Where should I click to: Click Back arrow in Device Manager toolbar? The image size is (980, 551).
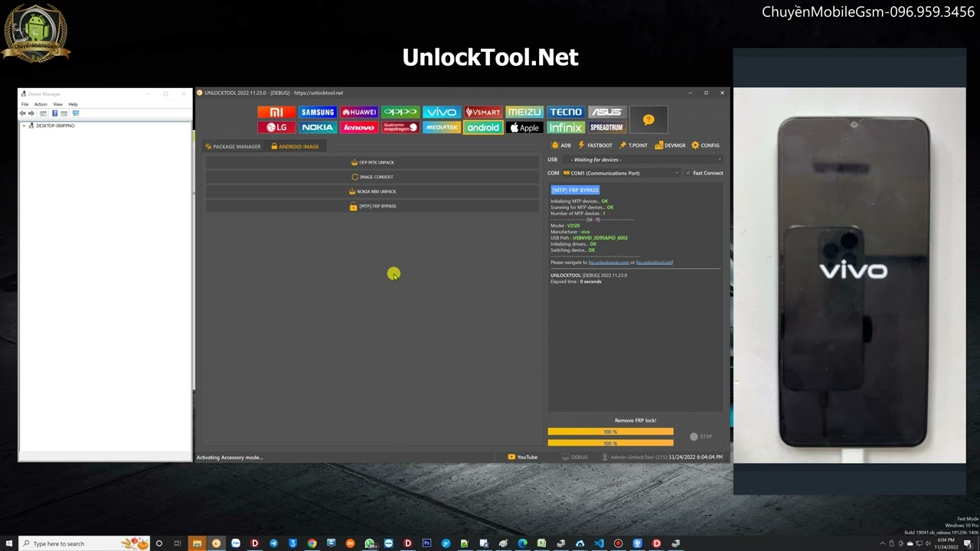23,113
